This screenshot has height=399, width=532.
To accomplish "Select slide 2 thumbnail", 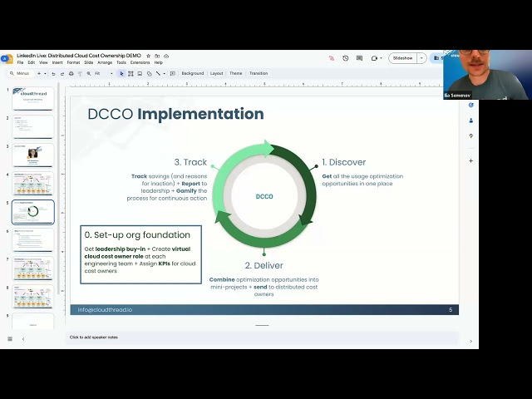I will 33,127.
